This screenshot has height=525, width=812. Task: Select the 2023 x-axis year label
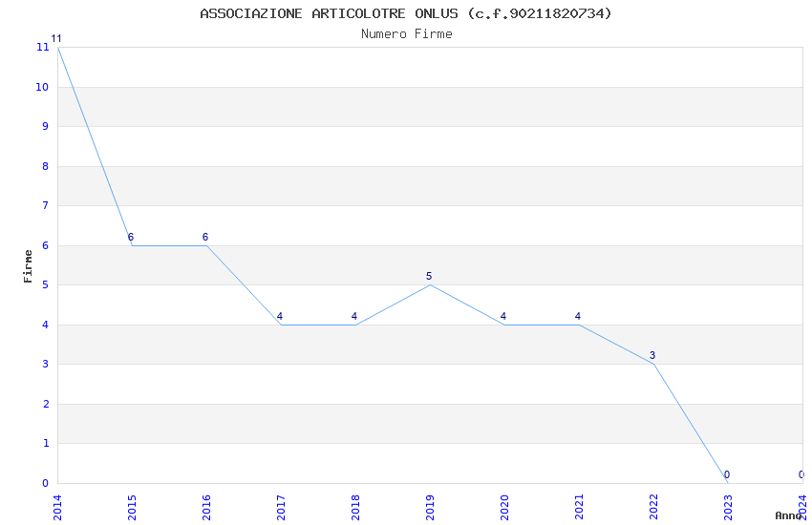[x=728, y=508]
